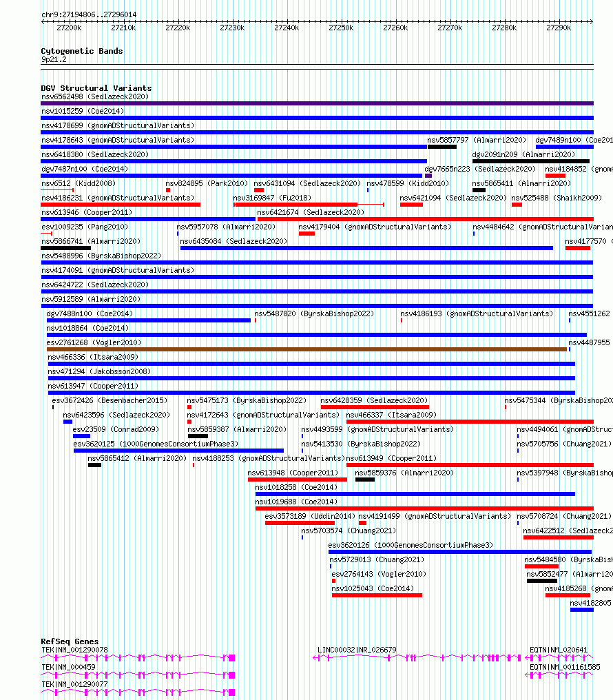Click the LINC00032|NR_026679 gene label
The image size is (613, 700).
point(357,650)
